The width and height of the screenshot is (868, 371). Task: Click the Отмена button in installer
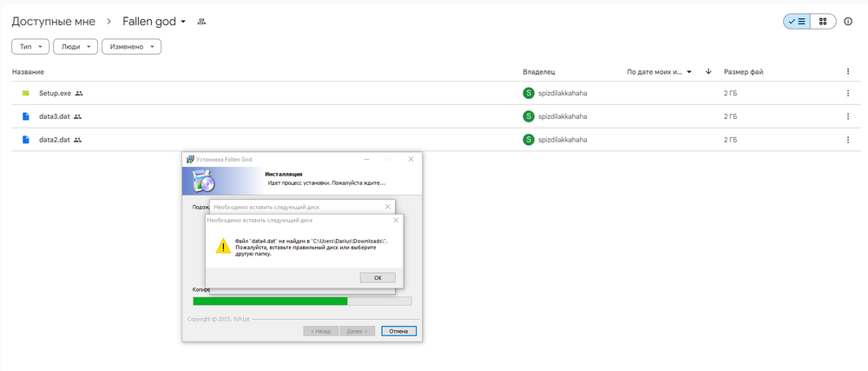tap(398, 331)
